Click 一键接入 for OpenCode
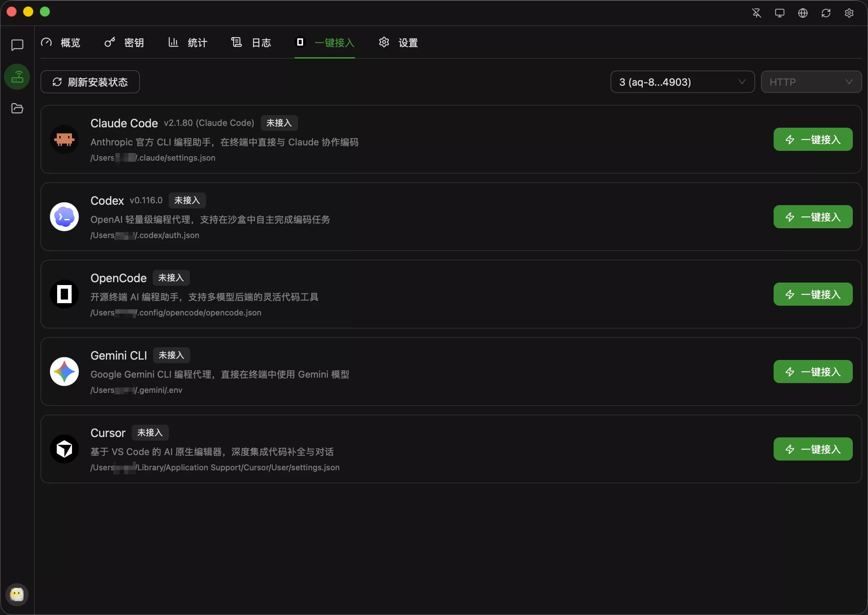The height and width of the screenshot is (615, 868). coord(813,294)
